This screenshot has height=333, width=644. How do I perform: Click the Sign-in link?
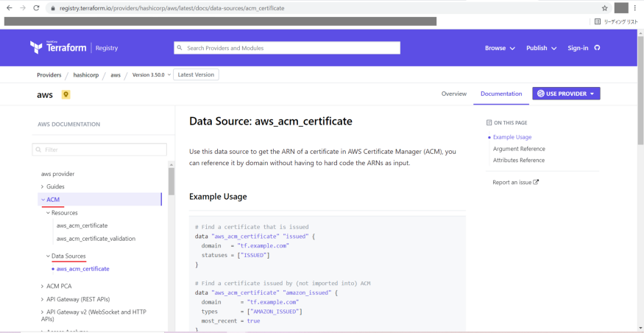[x=578, y=48]
